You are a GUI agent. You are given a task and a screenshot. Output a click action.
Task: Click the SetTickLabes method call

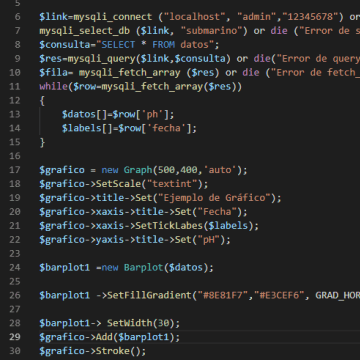tap(169, 226)
